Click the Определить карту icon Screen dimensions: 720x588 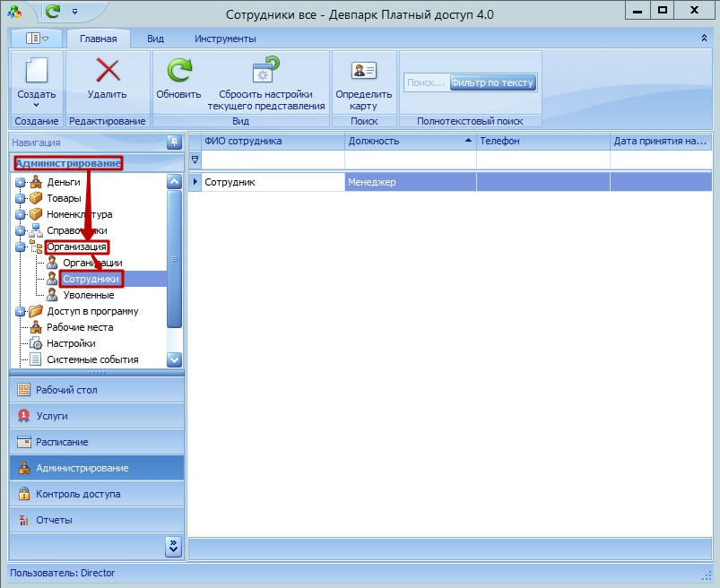tap(363, 71)
